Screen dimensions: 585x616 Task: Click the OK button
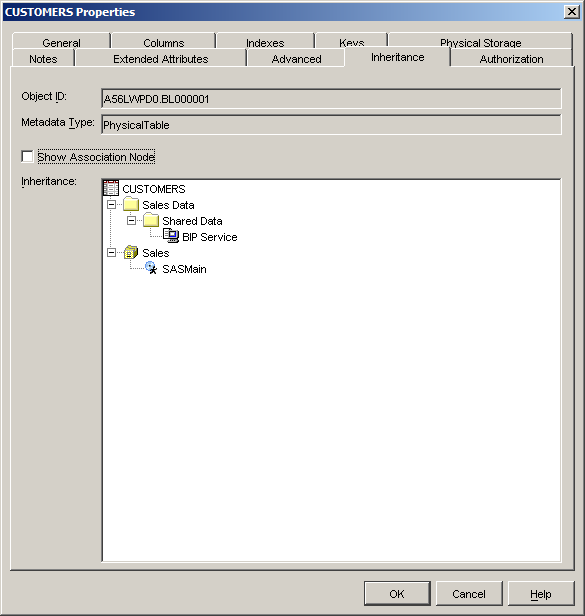(397, 593)
